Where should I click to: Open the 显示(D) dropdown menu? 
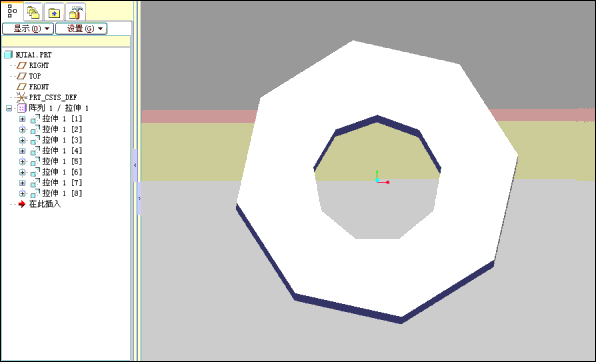pos(28,29)
